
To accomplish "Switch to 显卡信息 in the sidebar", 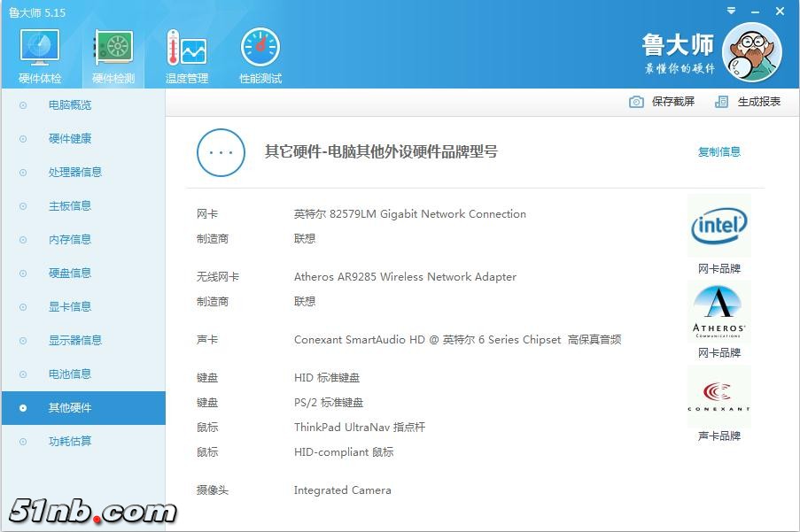I will tap(70, 307).
